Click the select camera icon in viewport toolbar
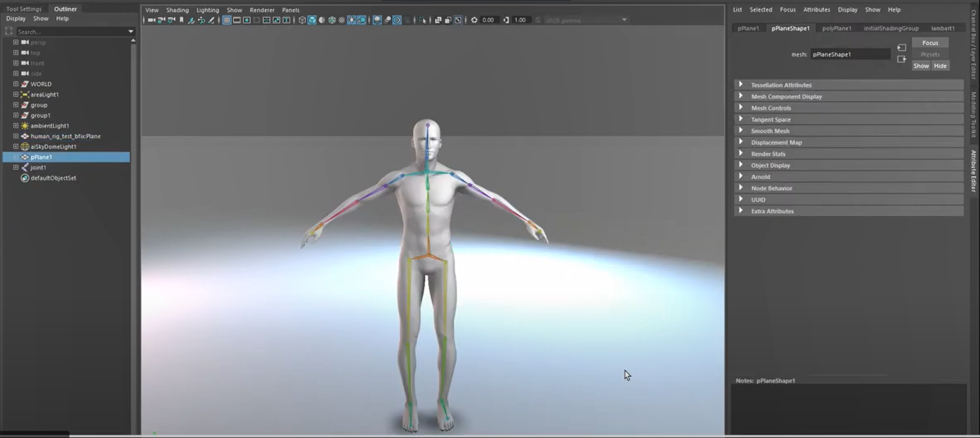The height and width of the screenshot is (438, 980). coord(151,20)
